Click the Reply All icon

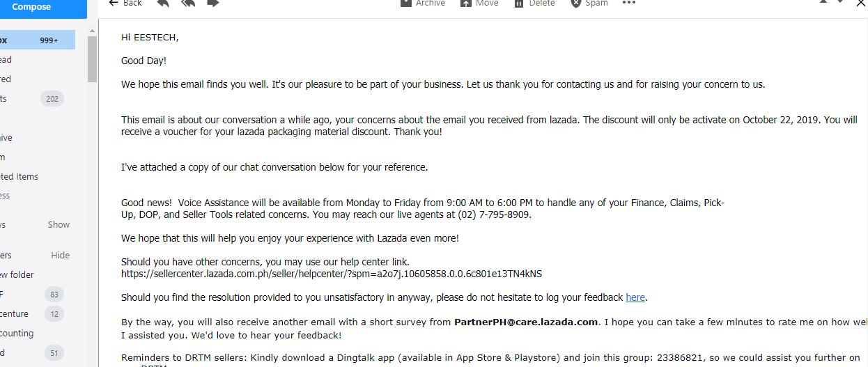(x=188, y=3)
